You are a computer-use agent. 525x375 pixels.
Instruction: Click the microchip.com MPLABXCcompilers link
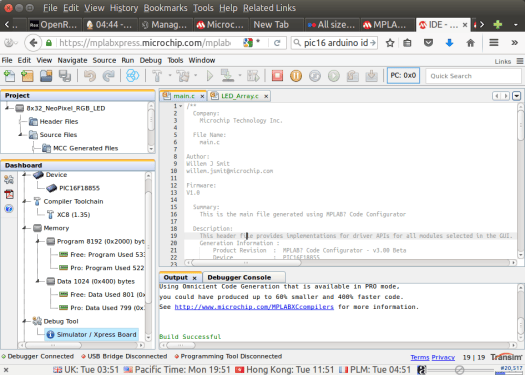(x=254, y=307)
